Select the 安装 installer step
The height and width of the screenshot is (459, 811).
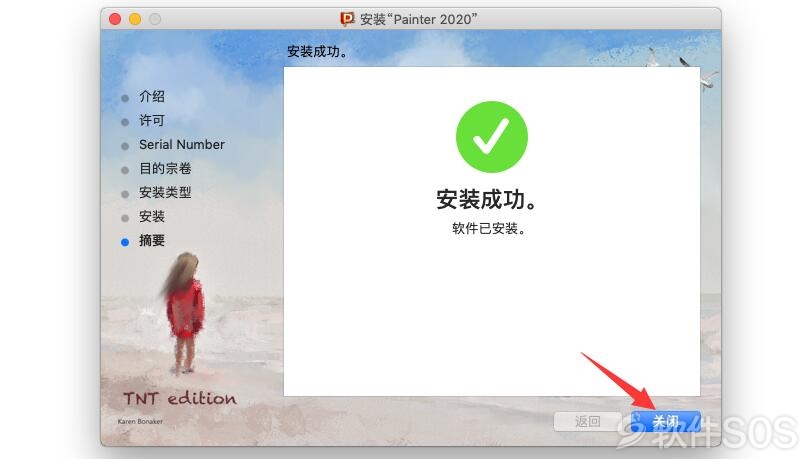click(152, 216)
